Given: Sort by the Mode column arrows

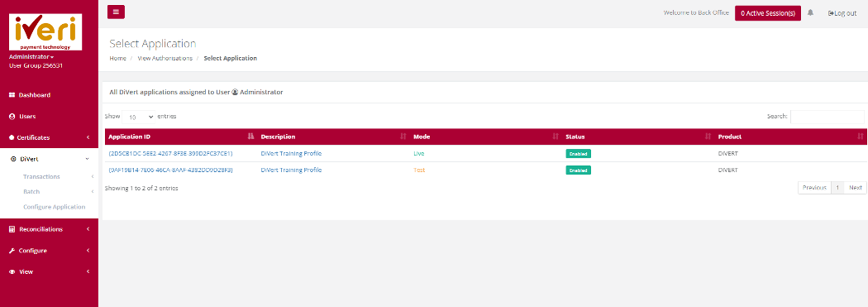Looking at the screenshot, I should (x=556, y=137).
